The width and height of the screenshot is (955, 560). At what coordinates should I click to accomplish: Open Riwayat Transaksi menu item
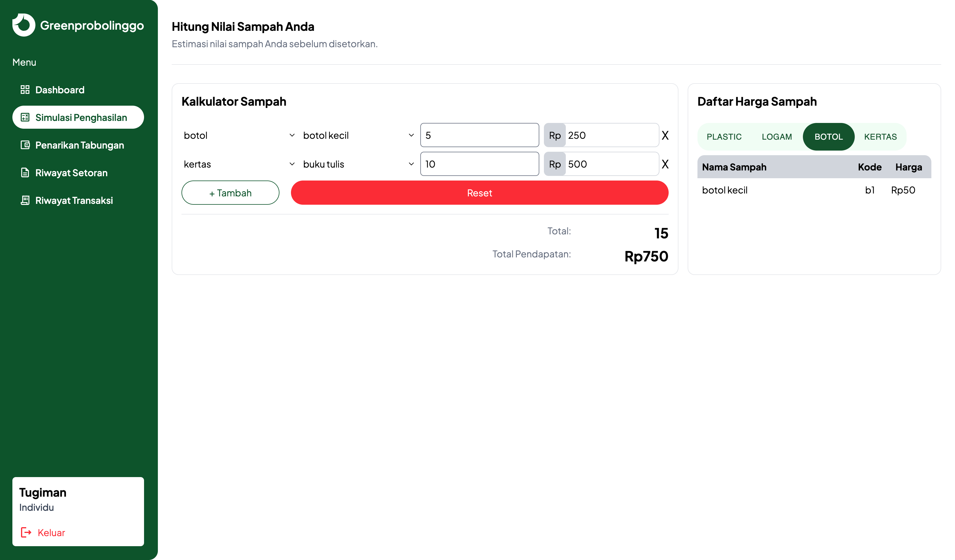coord(74,200)
